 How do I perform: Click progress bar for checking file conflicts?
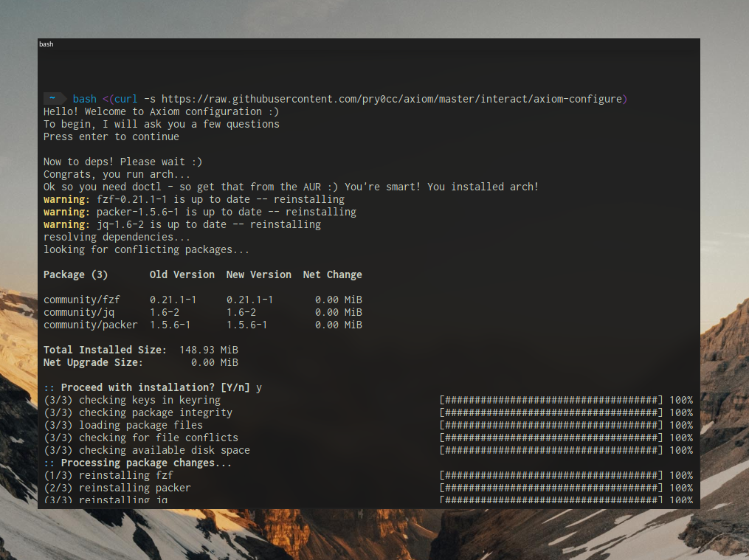coord(550,438)
